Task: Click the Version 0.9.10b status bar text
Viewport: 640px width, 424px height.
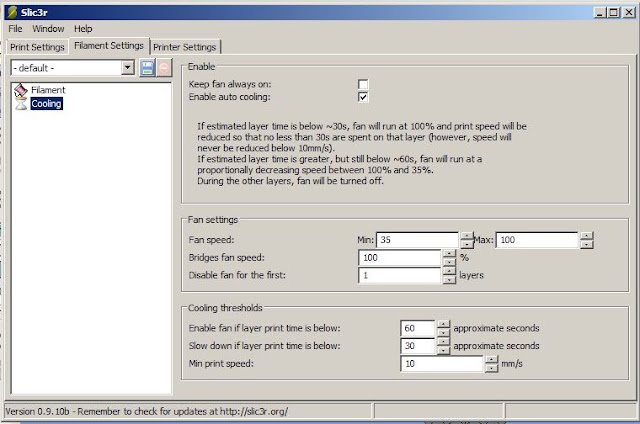Action: (147, 411)
